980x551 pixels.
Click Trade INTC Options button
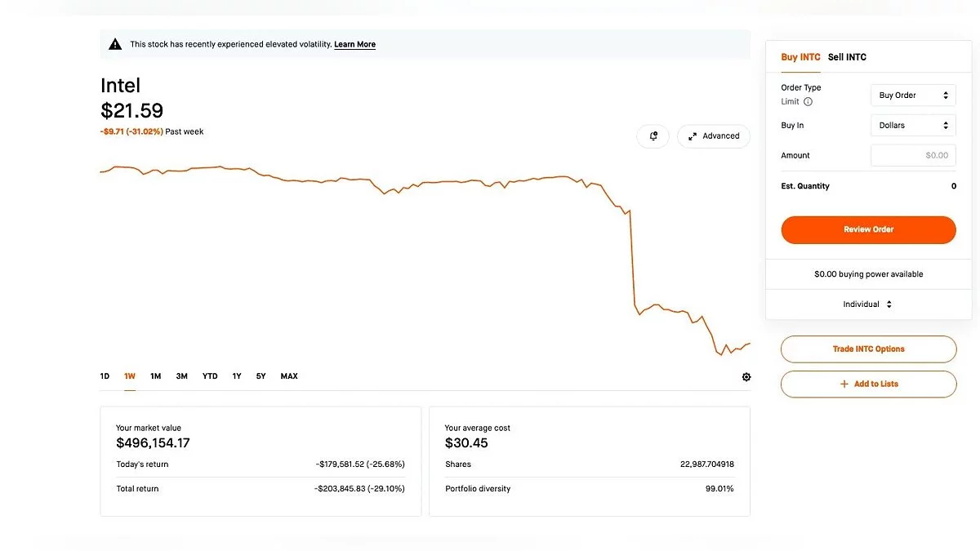pos(868,349)
